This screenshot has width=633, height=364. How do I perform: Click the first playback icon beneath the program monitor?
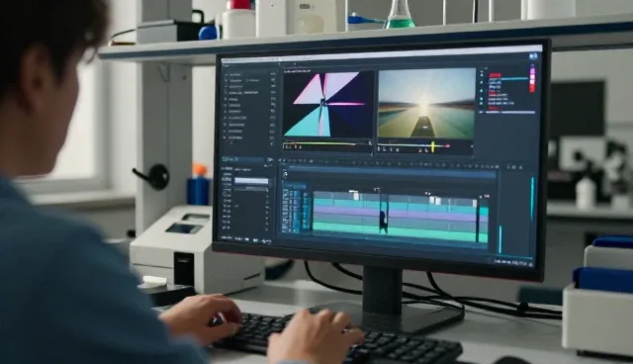tap(380, 149)
